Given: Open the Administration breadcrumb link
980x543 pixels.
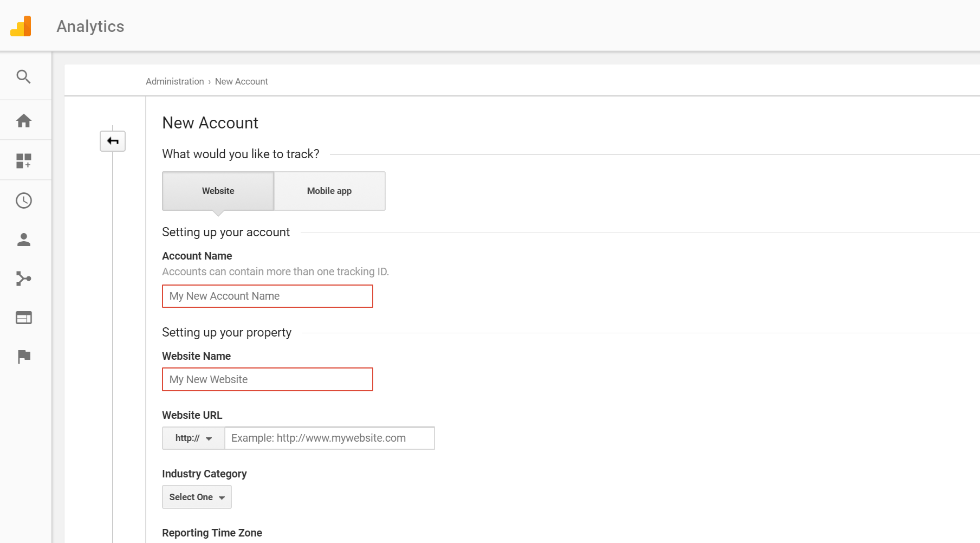Looking at the screenshot, I should (174, 81).
